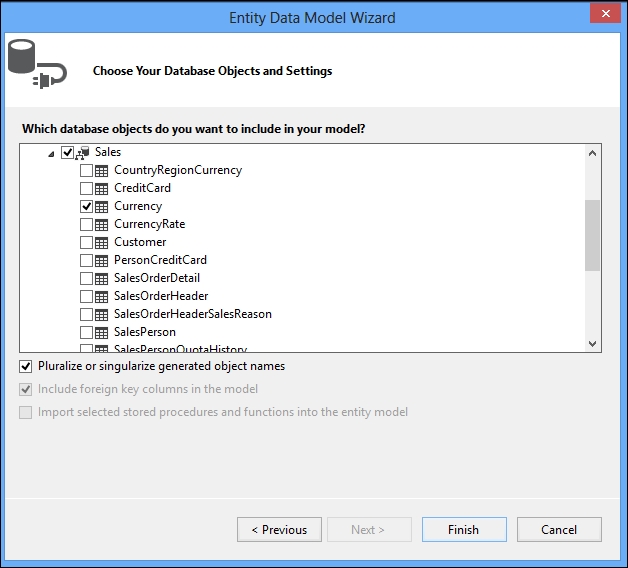Close the wizard window
This screenshot has height=568, width=628.
point(606,14)
